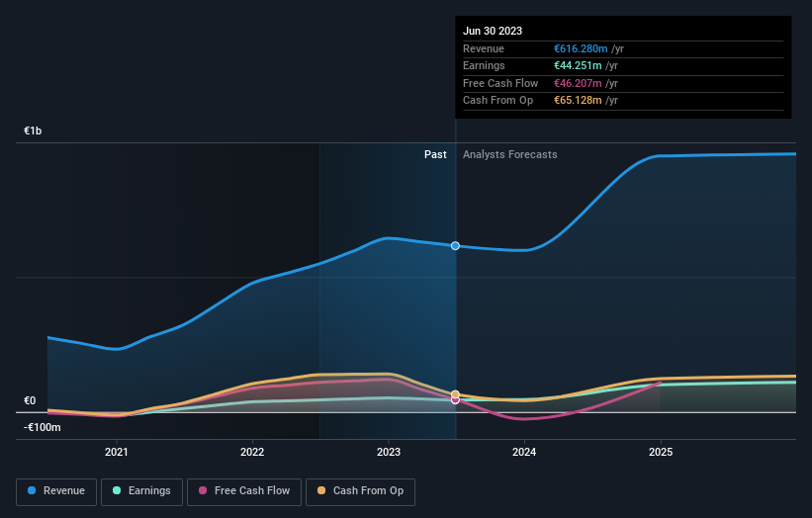Toggle the Free Cash Flow legend series
Viewport: 812px width, 518px height.
244,491
